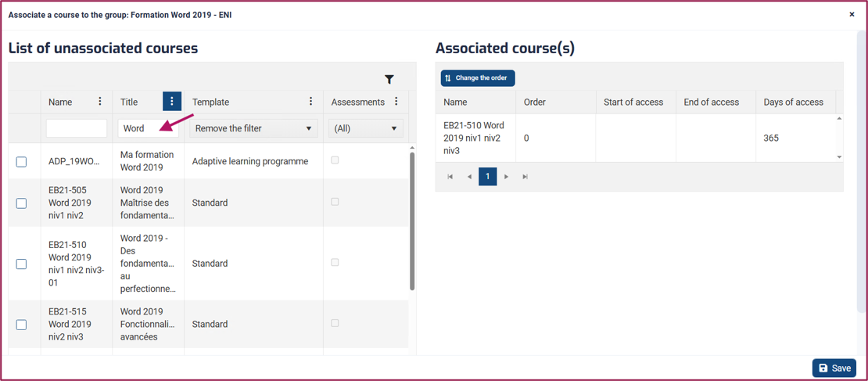The width and height of the screenshot is (868, 381).
Task: Go to the first page of associated courses
Action: pos(450,177)
